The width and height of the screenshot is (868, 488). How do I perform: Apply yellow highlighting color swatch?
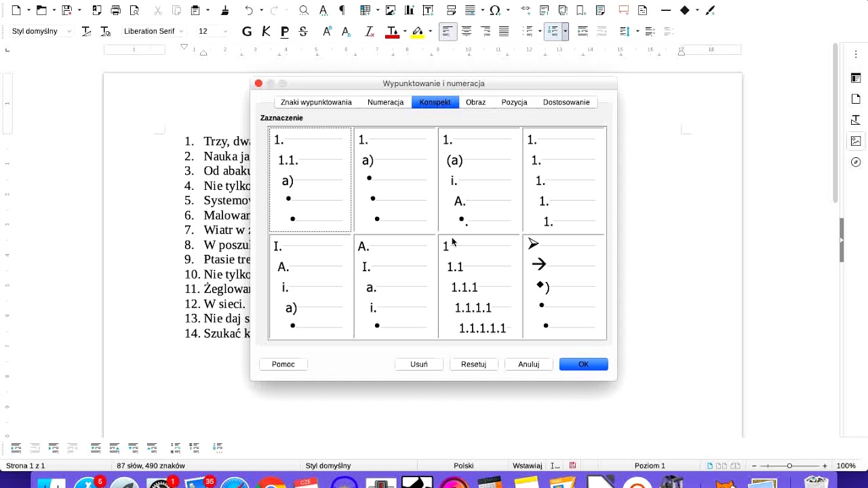418,31
